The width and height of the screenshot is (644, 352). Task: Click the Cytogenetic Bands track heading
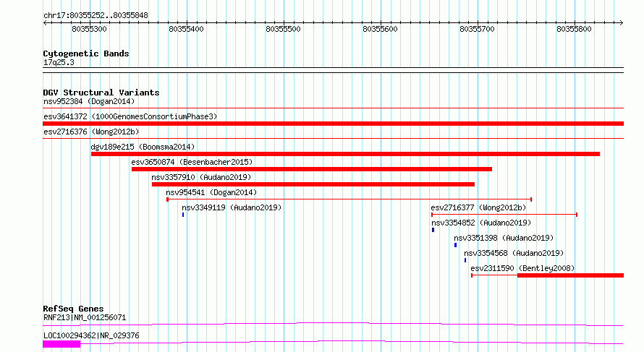pos(86,53)
